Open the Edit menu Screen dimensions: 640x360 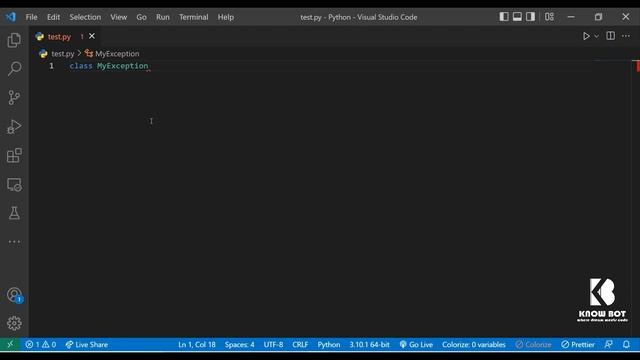pyautogui.click(x=53, y=17)
